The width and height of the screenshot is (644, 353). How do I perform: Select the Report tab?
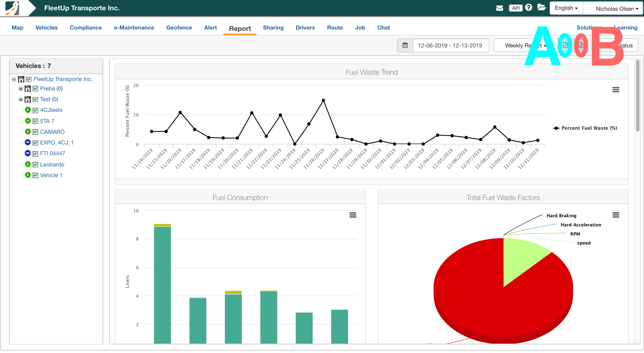point(240,28)
